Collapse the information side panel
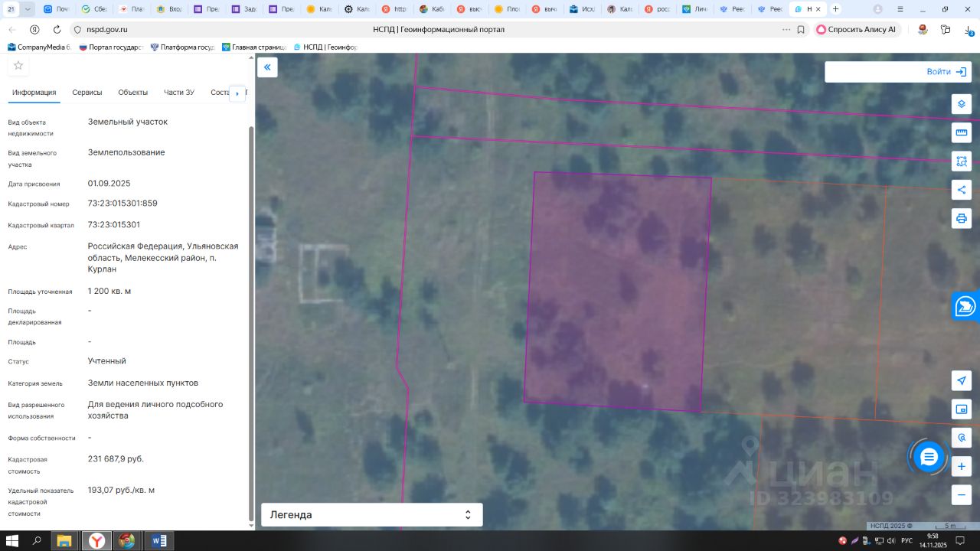The height and width of the screenshot is (551, 980). point(267,67)
